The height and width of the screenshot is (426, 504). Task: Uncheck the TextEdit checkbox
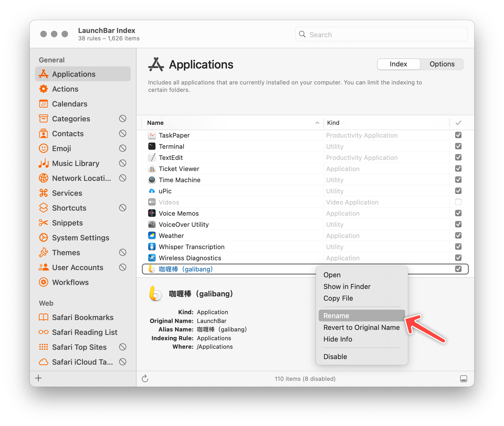[458, 157]
